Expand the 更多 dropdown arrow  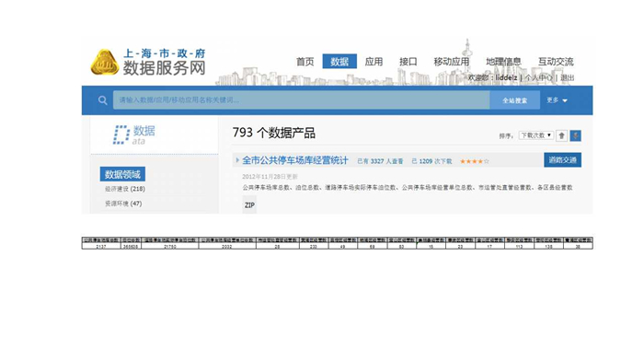(x=565, y=100)
